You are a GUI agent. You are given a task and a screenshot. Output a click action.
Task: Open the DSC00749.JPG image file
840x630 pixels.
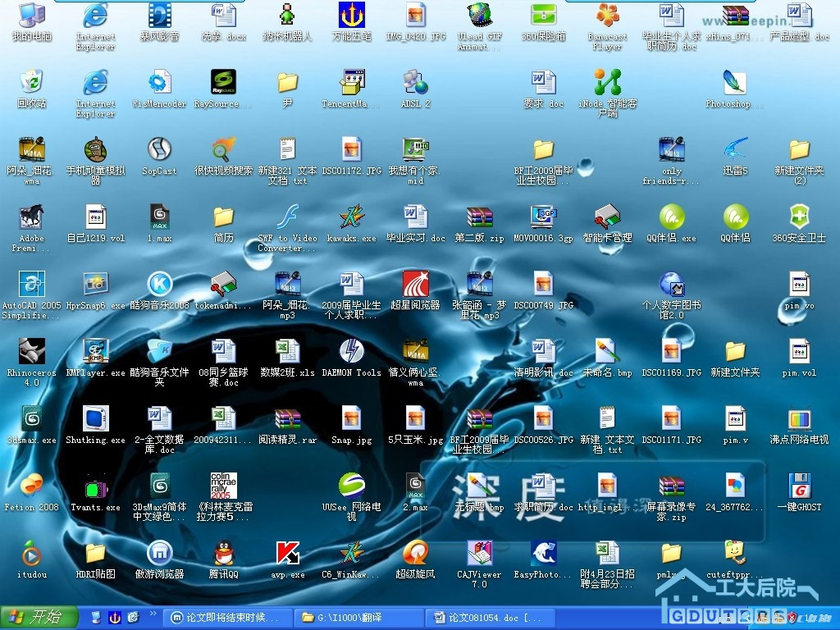tap(543, 285)
